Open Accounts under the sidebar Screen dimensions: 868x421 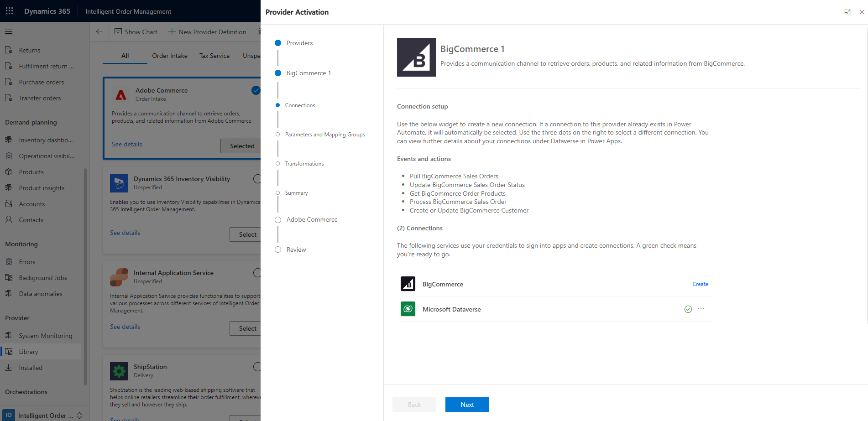[x=32, y=203]
